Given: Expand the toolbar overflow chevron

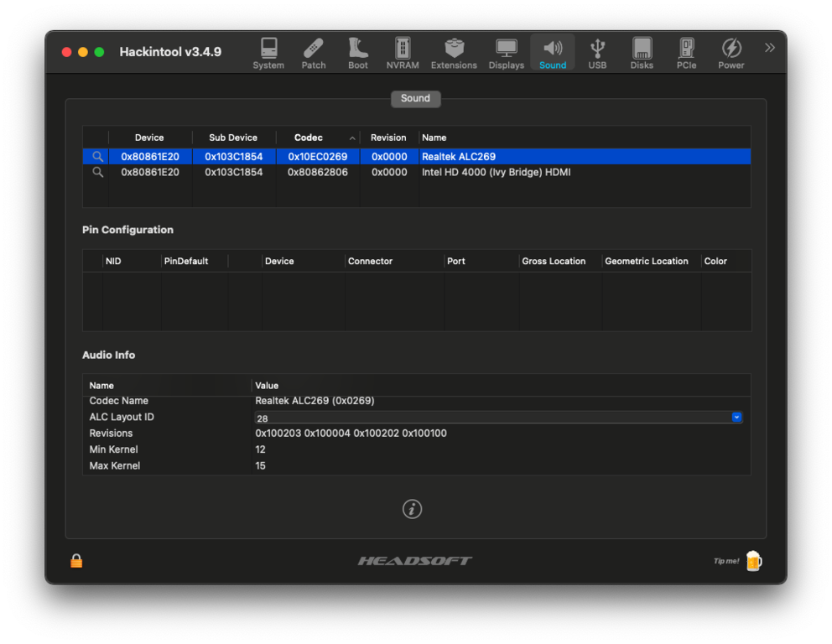Looking at the screenshot, I should click(x=769, y=48).
